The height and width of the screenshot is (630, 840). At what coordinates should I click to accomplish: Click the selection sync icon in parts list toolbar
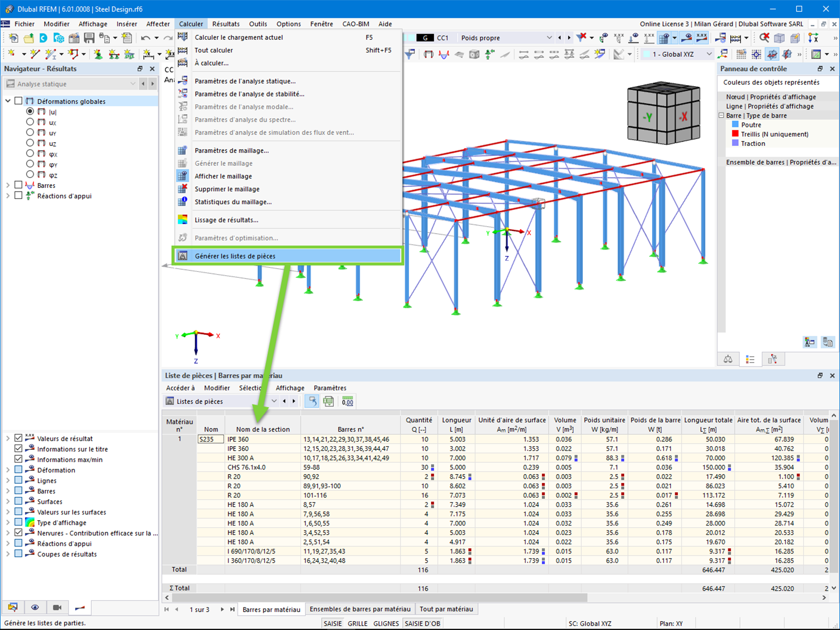(x=312, y=402)
